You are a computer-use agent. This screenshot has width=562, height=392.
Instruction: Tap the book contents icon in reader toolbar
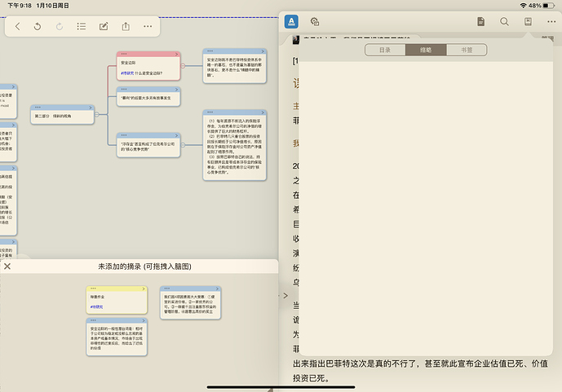click(528, 21)
